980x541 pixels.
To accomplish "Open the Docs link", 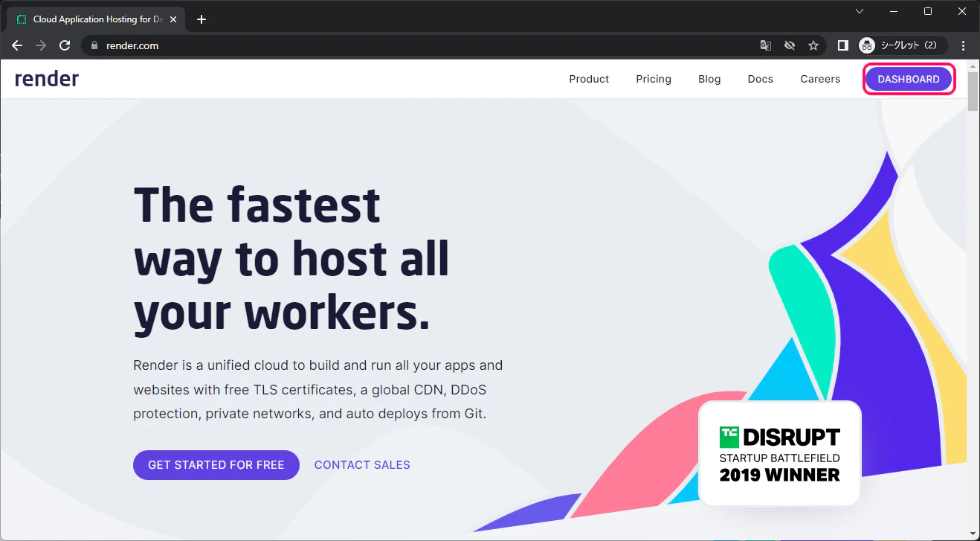I will tap(760, 79).
